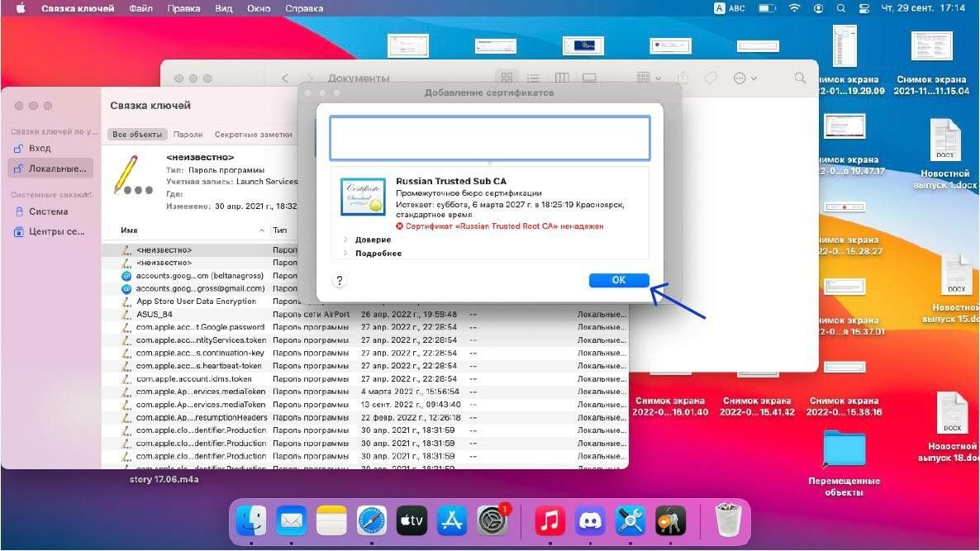Image resolution: width=980 pixels, height=551 pixels.
Task: Click the date and time in menu bar
Action: coord(922,8)
